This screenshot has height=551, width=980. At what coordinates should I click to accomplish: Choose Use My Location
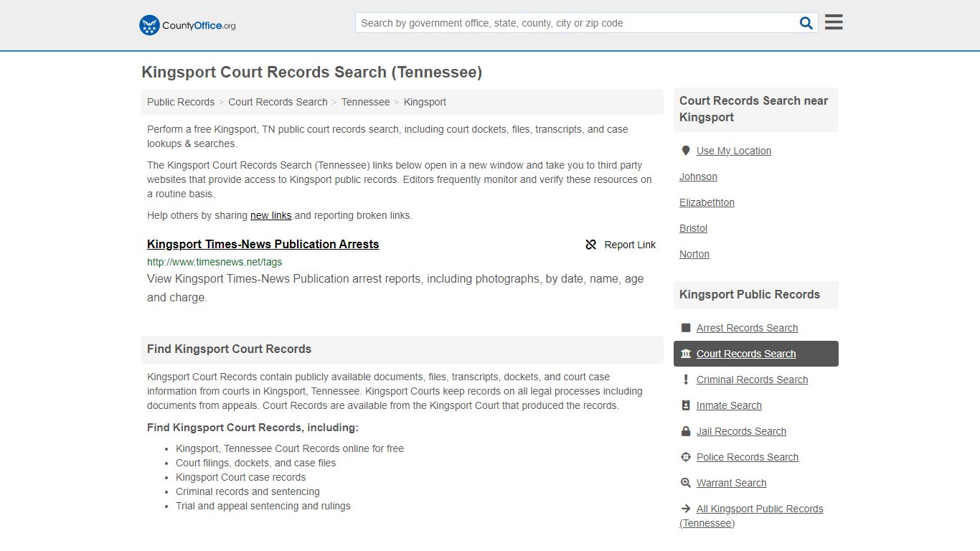(733, 151)
